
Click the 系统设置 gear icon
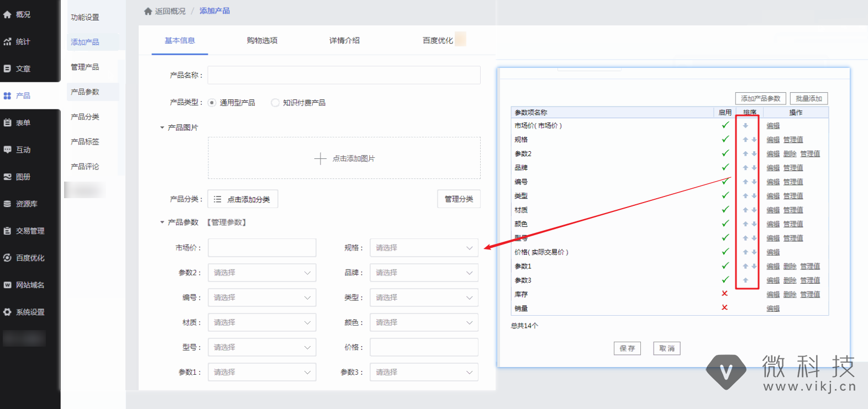coord(7,312)
